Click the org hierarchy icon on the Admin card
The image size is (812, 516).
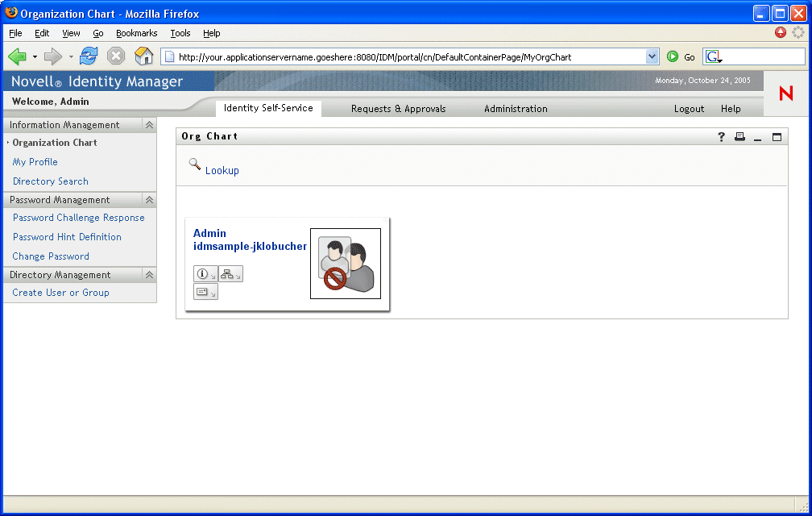click(x=230, y=274)
